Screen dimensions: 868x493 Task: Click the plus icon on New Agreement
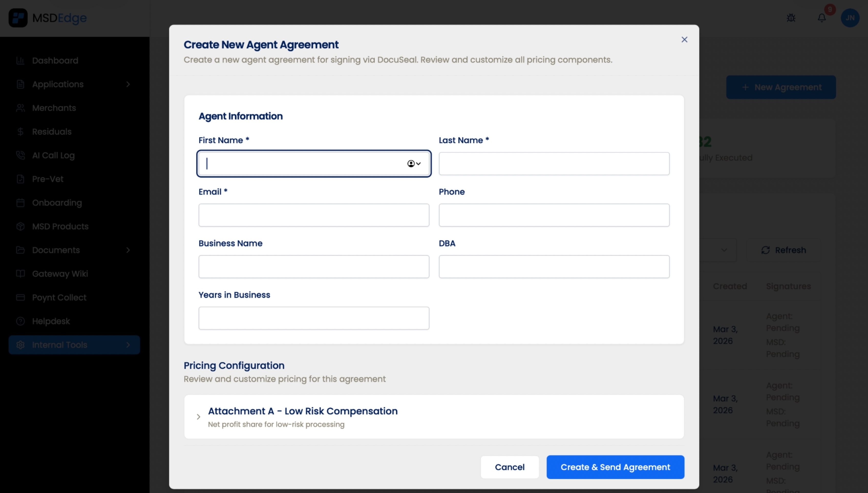(745, 87)
